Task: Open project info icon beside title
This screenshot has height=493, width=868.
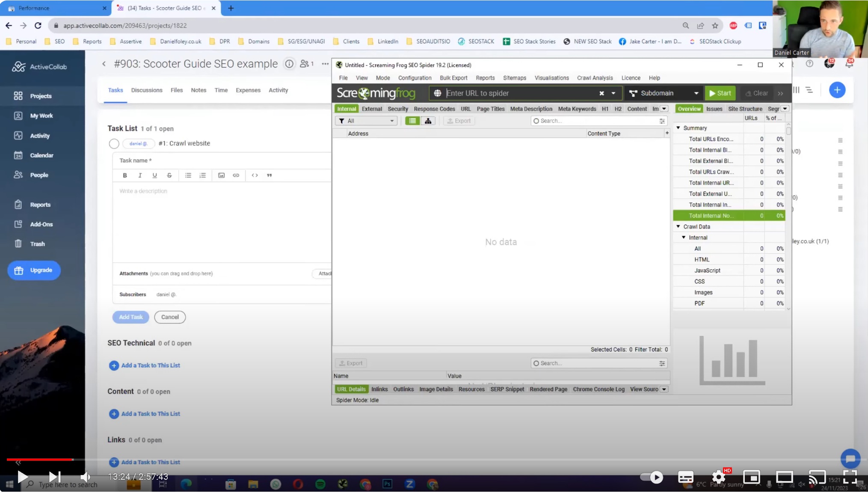Action: click(x=290, y=64)
